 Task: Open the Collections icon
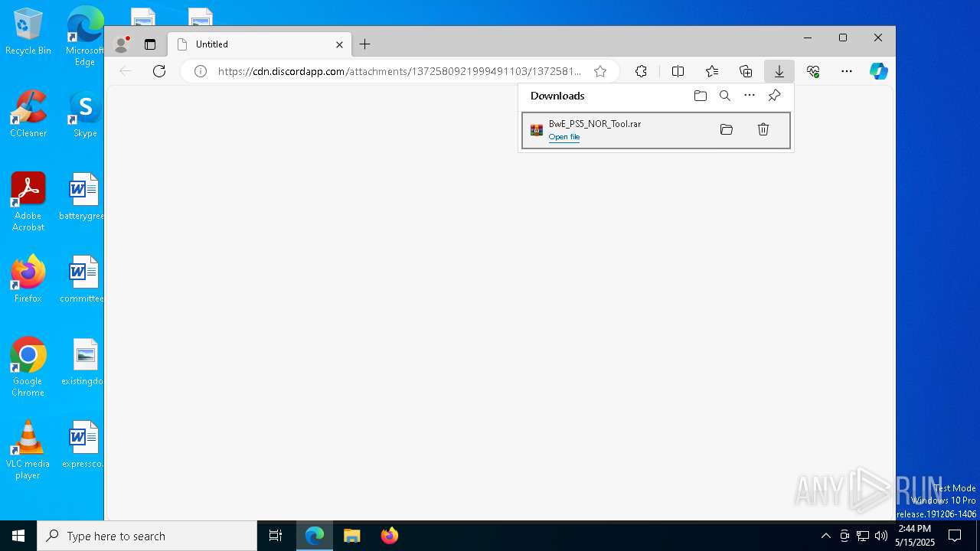point(746,71)
